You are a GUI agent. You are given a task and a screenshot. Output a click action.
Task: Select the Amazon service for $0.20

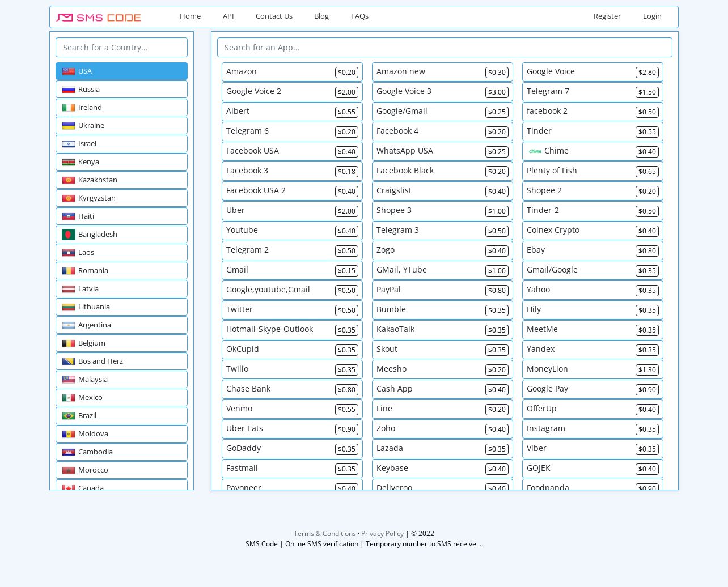pyautogui.click(x=292, y=72)
